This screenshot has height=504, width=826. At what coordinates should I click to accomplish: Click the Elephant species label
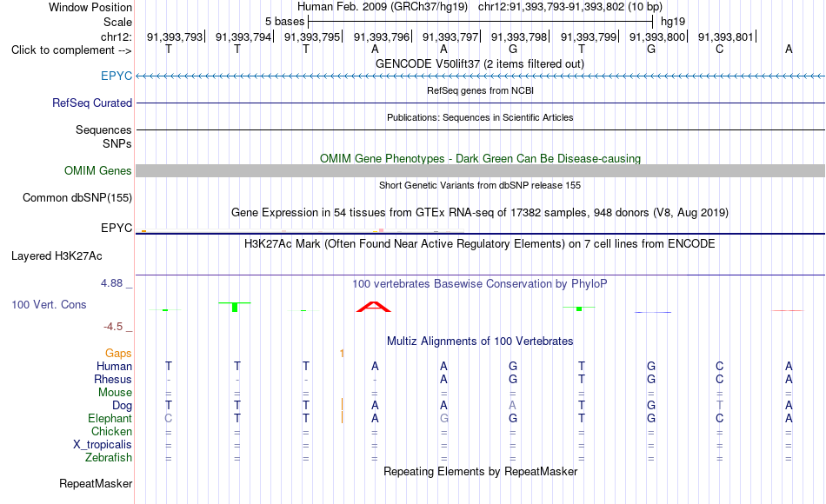click(110, 418)
